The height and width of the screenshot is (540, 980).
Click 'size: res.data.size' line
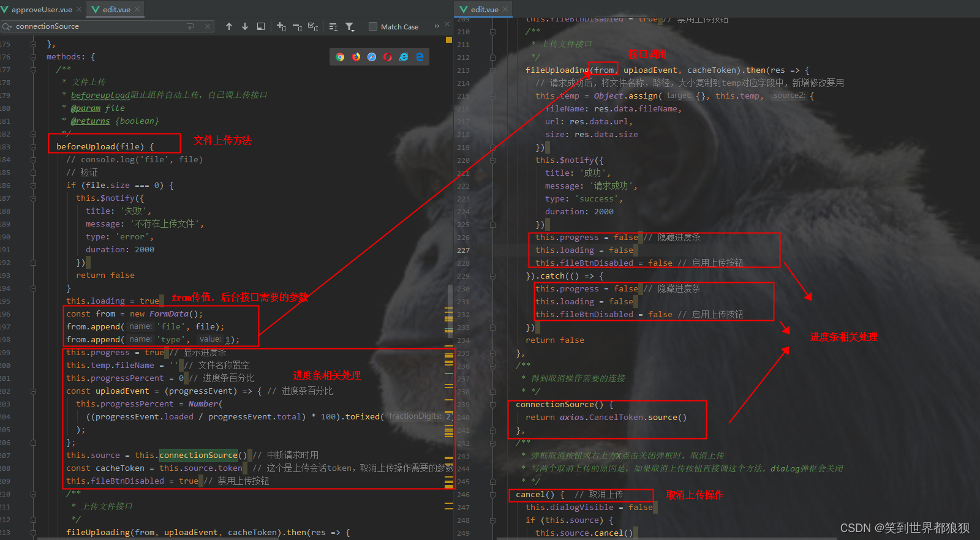pos(592,135)
